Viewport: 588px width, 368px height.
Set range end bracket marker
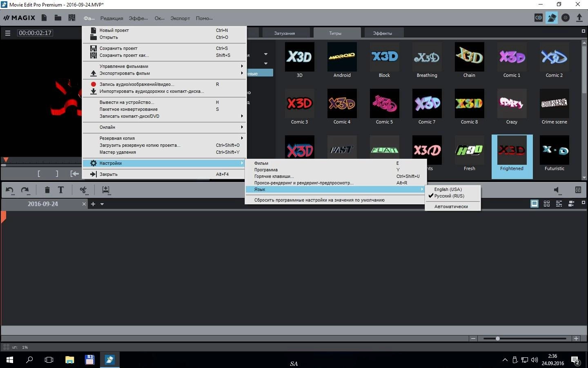57,174
